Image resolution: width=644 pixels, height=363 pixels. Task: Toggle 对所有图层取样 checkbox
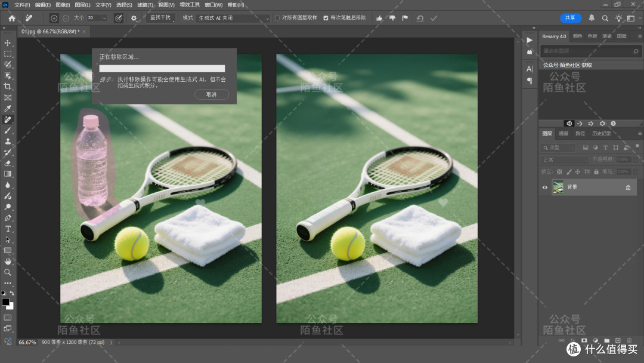click(277, 18)
